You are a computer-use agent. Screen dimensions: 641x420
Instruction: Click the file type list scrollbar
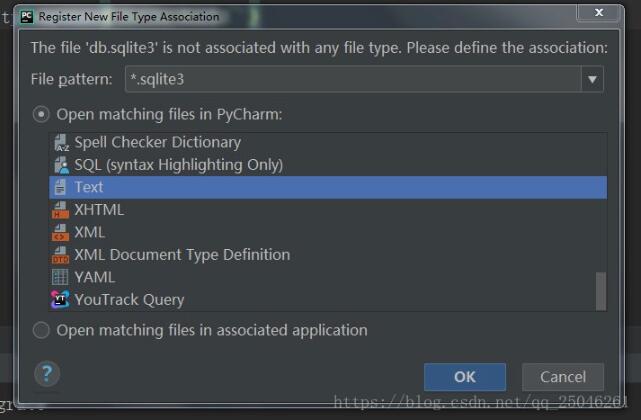click(600, 290)
